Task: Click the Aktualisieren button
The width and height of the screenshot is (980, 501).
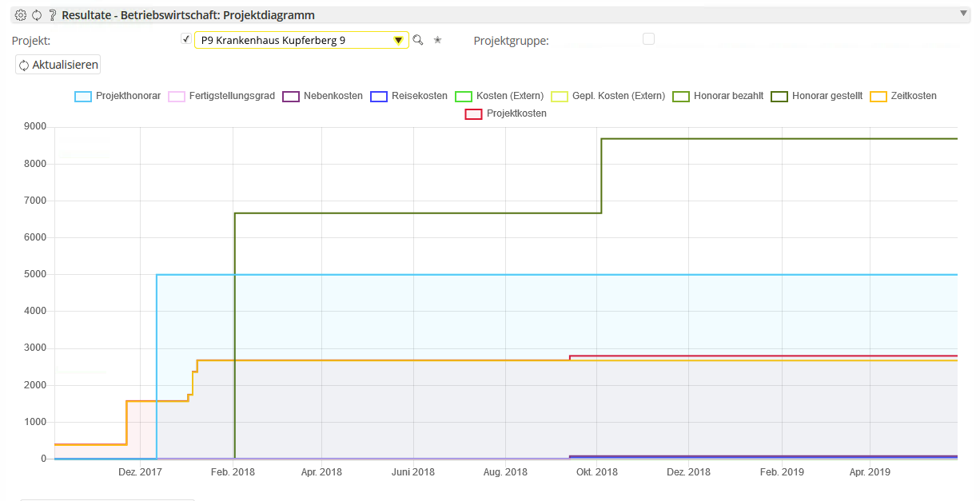Action: coord(58,65)
